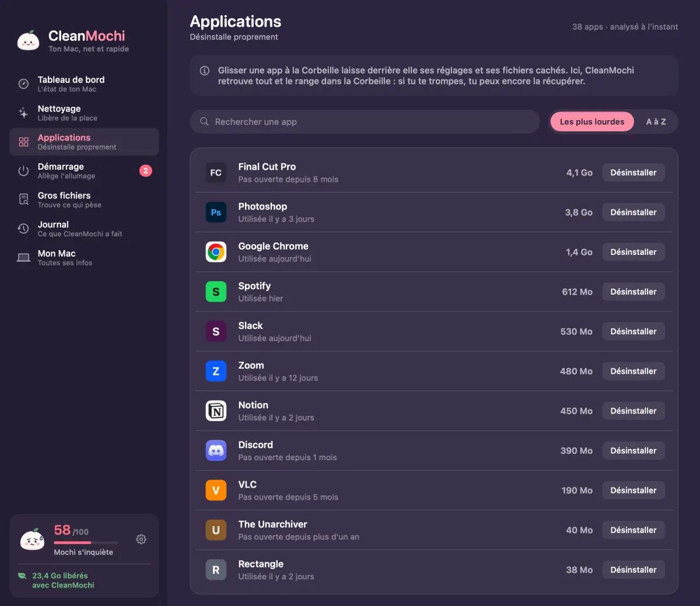Open Mon Mac section
Viewport: 700px width, 606px height.
tap(84, 258)
